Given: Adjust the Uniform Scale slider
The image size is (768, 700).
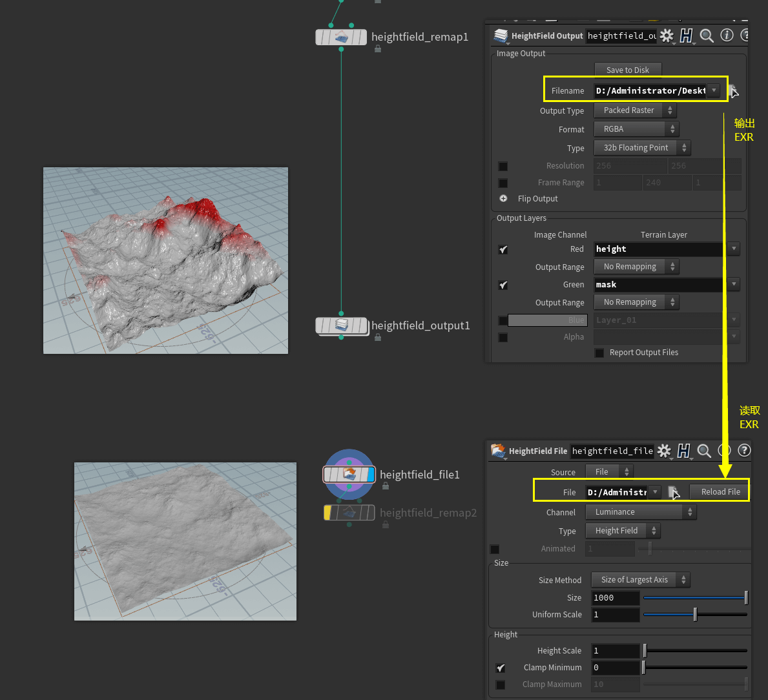Looking at the screenshot, I should [695, 615].
